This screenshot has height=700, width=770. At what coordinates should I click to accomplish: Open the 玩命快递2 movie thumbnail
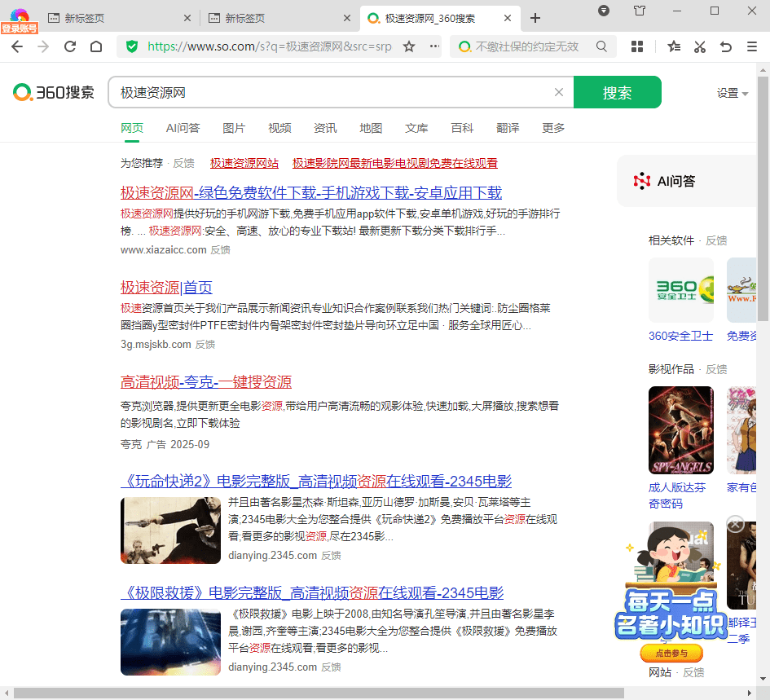point(170,530)
